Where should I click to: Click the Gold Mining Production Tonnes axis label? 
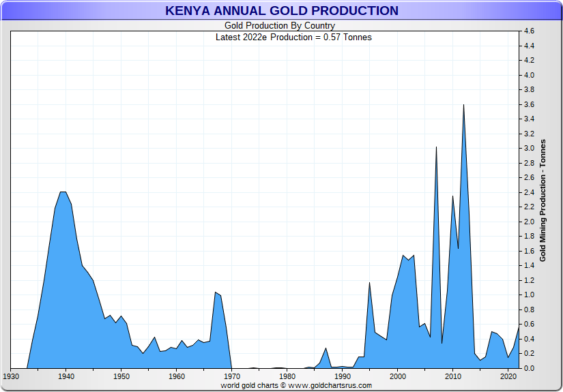(x=543, y=200)
